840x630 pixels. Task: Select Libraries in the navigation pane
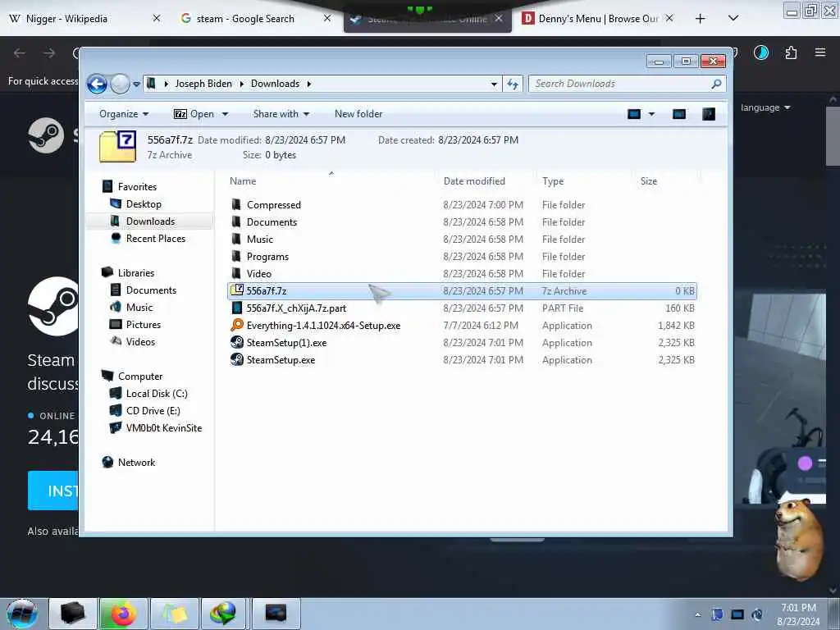[x=136, y=272]
